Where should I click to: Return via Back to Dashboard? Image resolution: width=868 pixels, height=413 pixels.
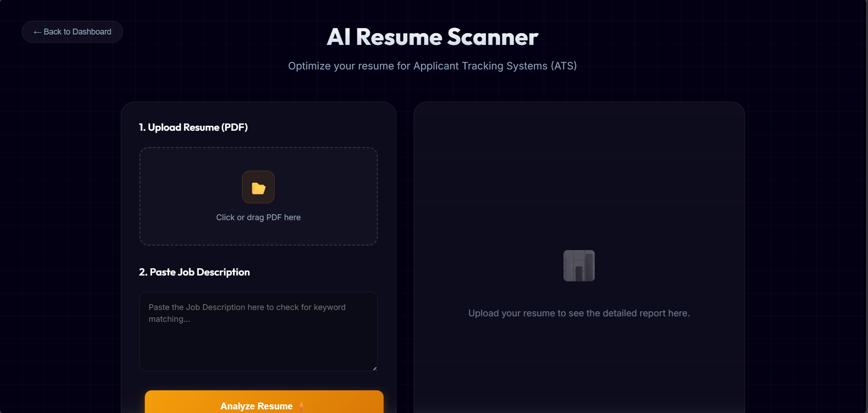coord(72,31)
